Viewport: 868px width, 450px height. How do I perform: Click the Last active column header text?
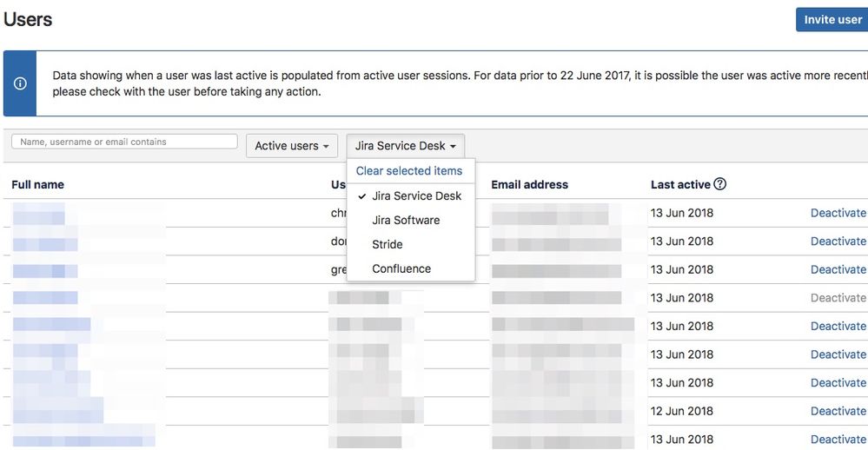[x=680, y=185]
